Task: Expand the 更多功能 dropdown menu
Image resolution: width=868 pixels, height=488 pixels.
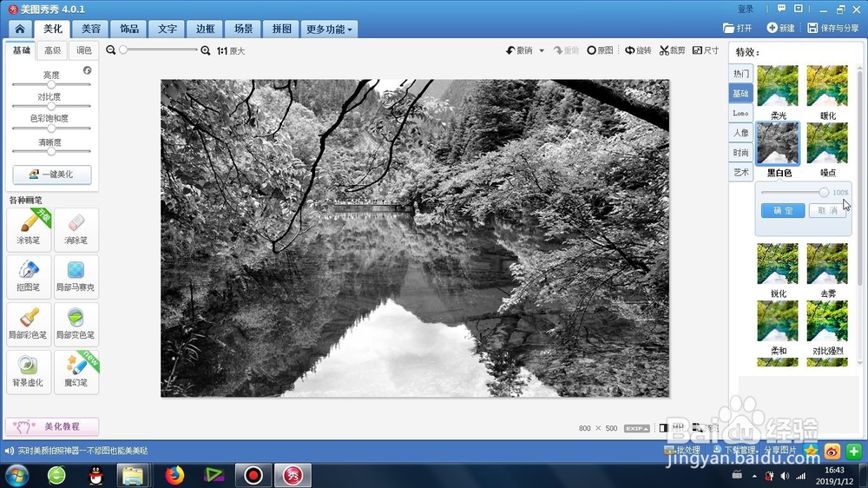Action: pos(329,29)
